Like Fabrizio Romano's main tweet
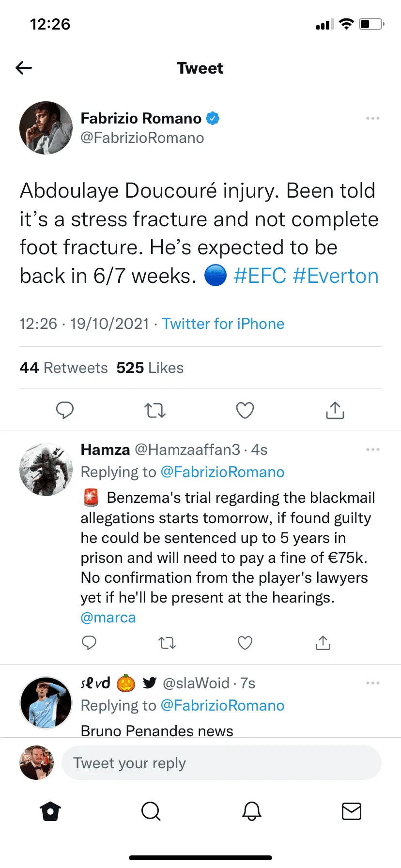The height and width of the screenshot is (868, 401). (x=245, y=410)
